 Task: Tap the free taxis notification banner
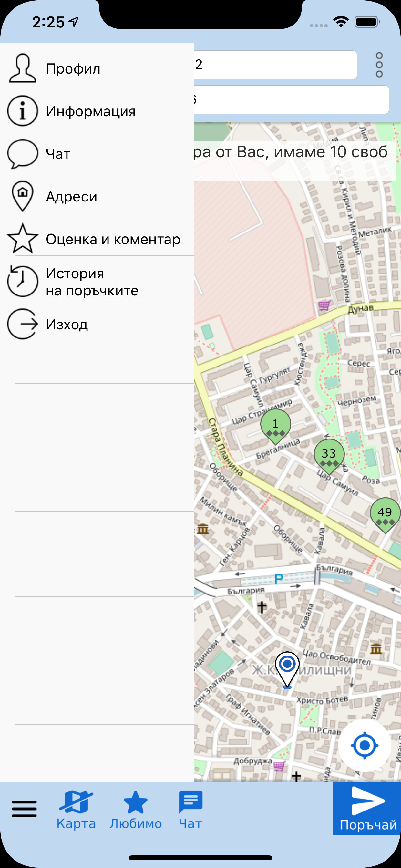295,161
